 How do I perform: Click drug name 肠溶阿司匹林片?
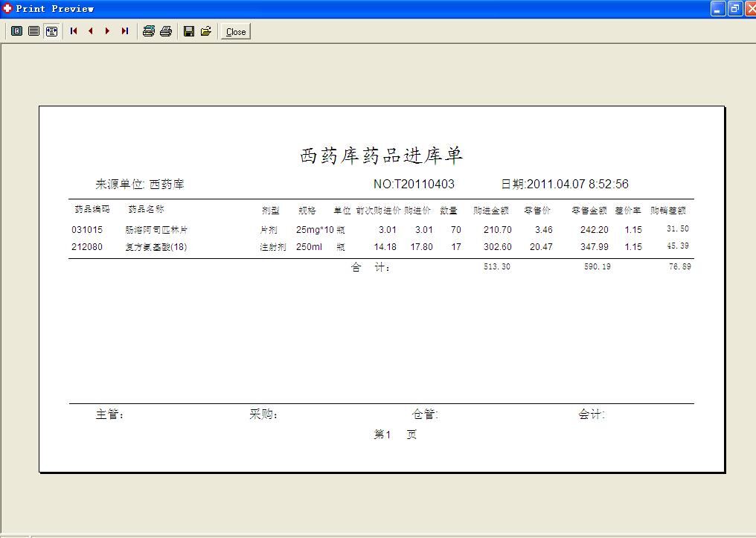pos(156,230)
